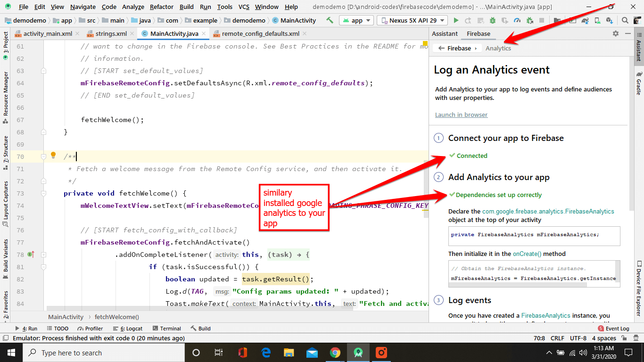Viewport: 644px width, 362px height.
Task: Toggle the Device File Explorer window
Action: (639, 288)
